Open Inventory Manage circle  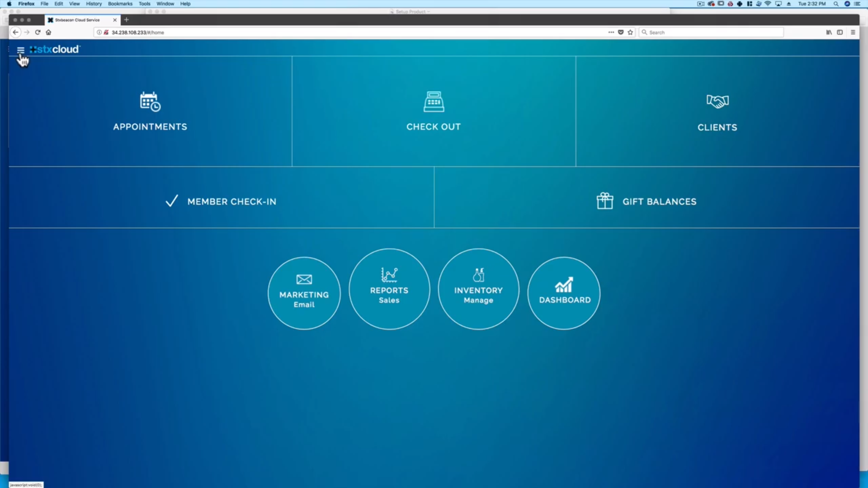pyautogui.click(x=478, y=289)
